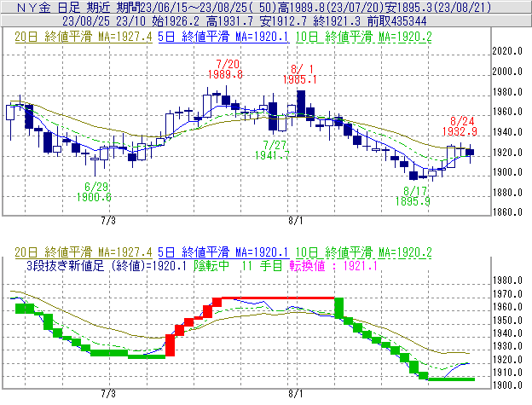Click the 1860.0 price axis label upper chart
Screen dimensions: 532x405
pos(507,212)
